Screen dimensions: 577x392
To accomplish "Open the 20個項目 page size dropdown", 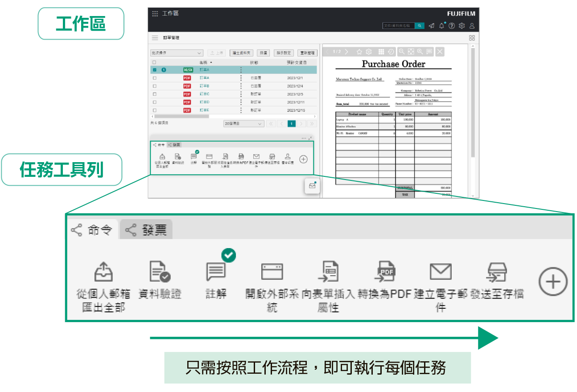I will (243, 124).
